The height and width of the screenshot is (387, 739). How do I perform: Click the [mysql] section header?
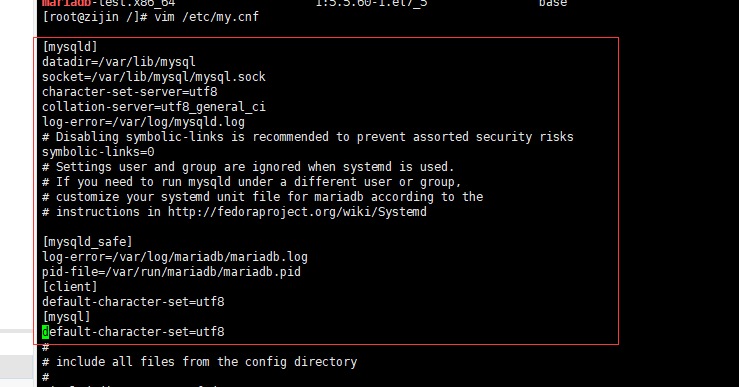click(x=66, y=317)
